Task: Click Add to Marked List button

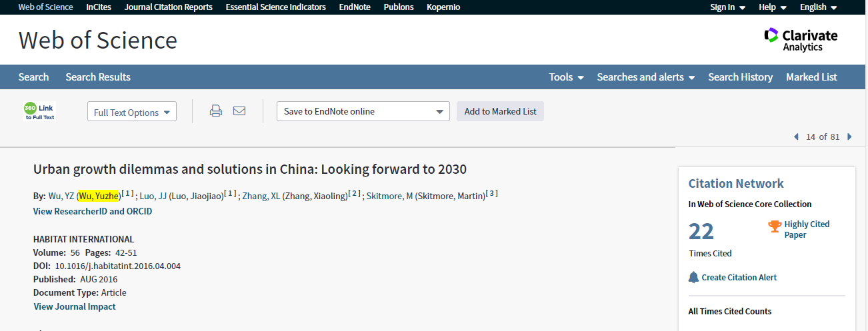Action: pyautogui.click(x=500, y=111)
